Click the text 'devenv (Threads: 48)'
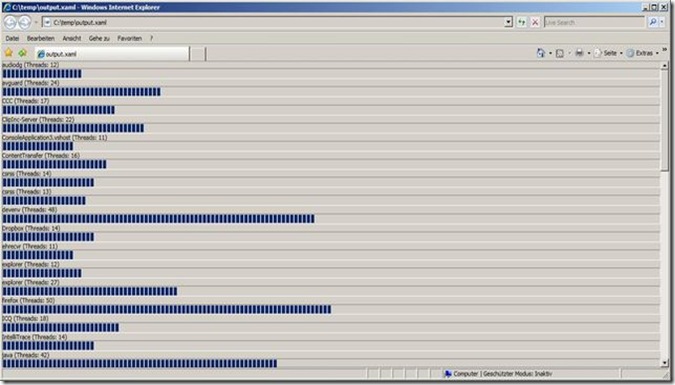This screenshot has width=675, height=385. (x=29, y=210)
